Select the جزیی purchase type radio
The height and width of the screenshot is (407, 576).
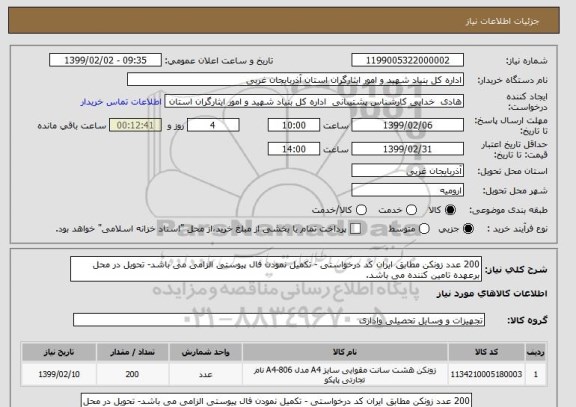click(x=468, y=229)
